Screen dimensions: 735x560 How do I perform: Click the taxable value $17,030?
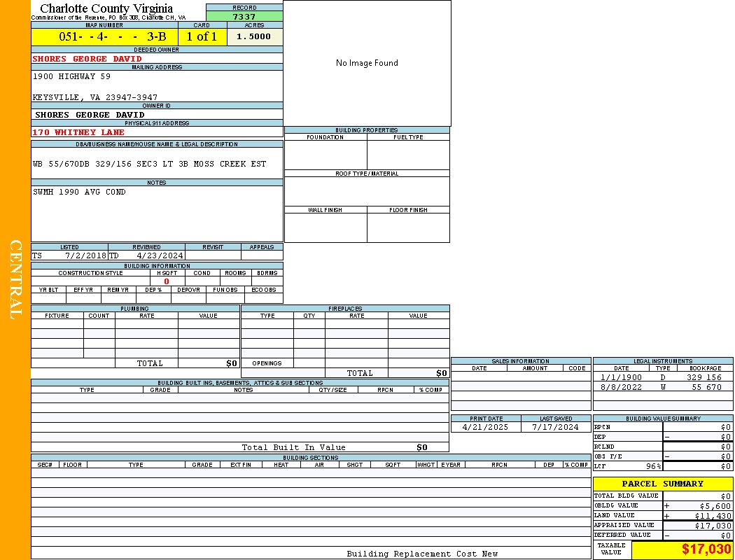(706, 549)
